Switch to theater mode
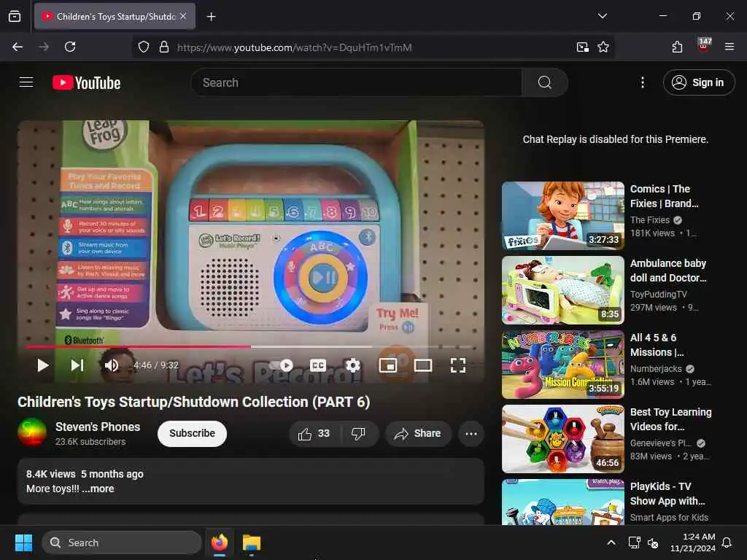Viewport: 747px width, 560px height. pyautogui.click(x=423, y=365)
